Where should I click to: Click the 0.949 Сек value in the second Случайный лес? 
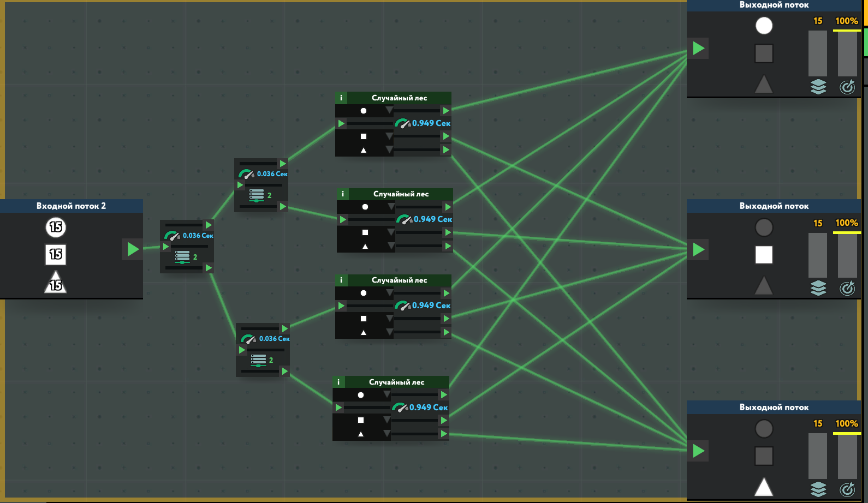click(433, 219)
